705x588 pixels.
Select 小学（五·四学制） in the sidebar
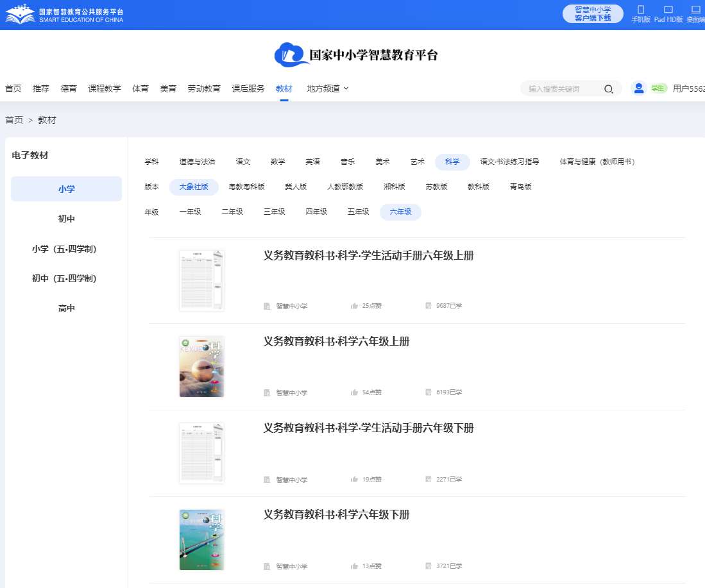click(x=64, y=249)
